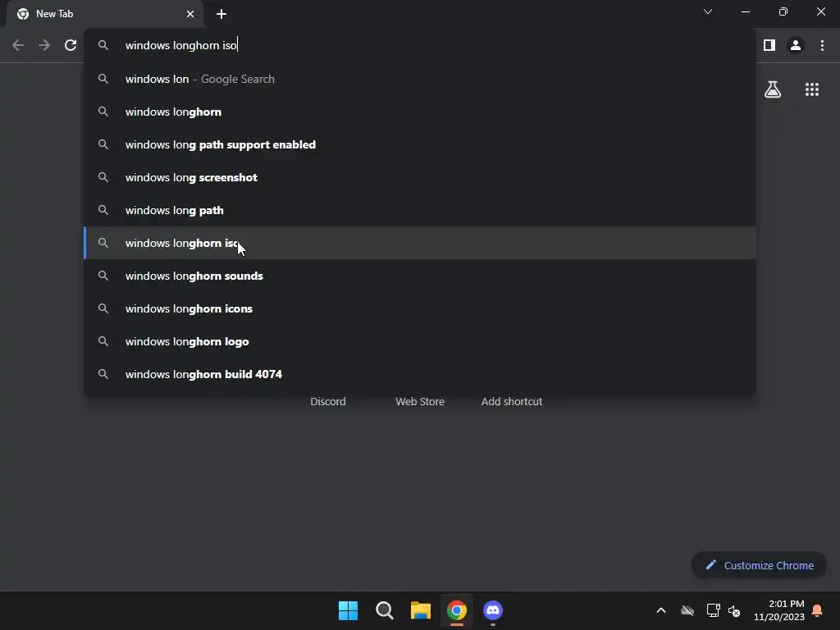Select 'windows long screenshot' suggestion

tap(420, 177)
